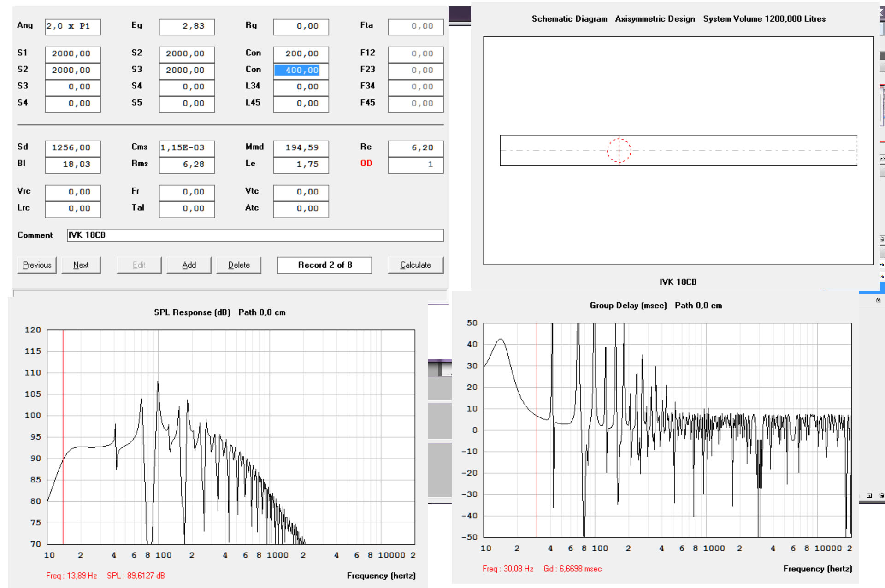Image resolution: width=885 pixels, height=588 pixels.
Task: Click the IVK 18CB caption under the schematic
Action: [x=678, y=282]
